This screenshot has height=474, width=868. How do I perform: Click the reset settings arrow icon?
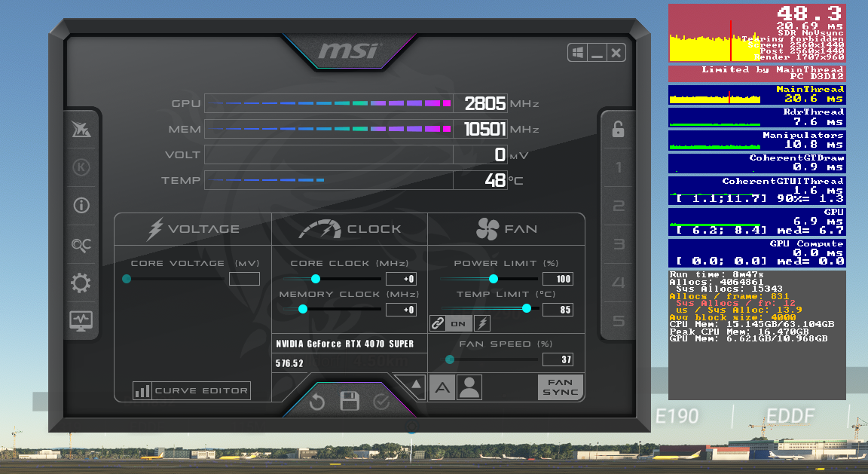tap(316, 402)
